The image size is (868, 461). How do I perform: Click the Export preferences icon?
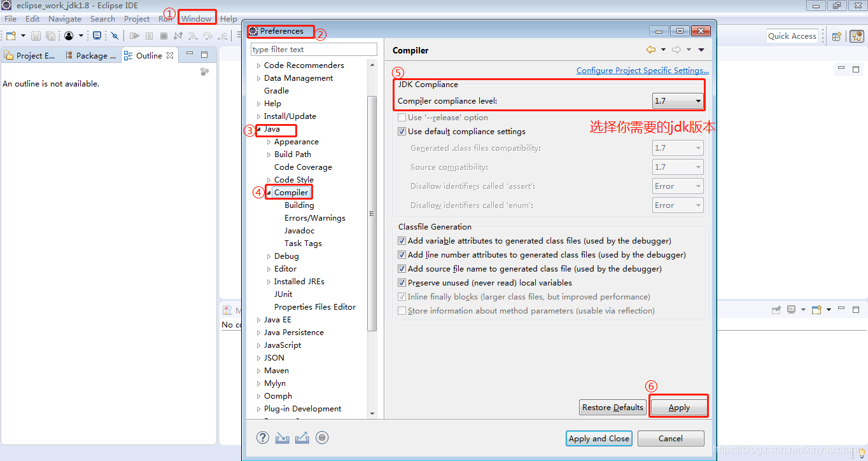tap(302, 437)
